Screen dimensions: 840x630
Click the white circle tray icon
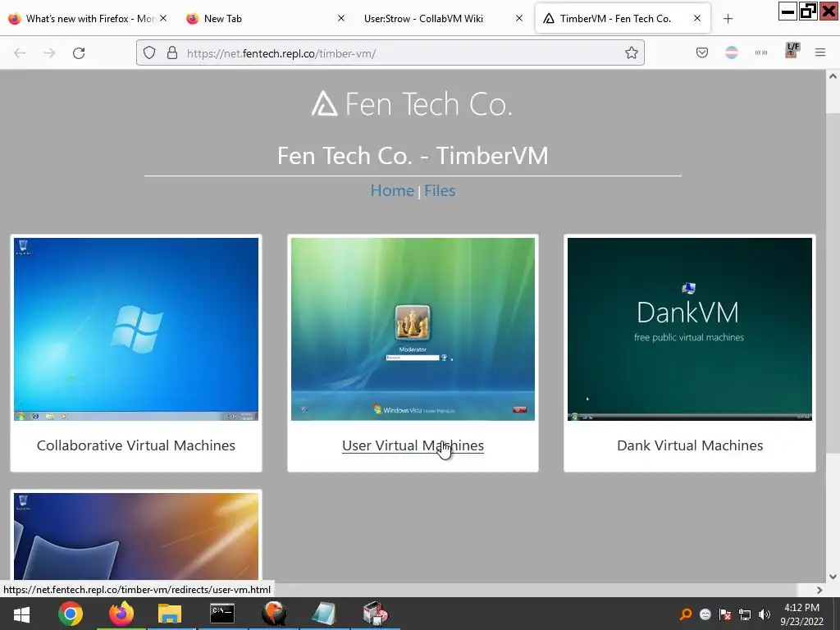point(705,614)
